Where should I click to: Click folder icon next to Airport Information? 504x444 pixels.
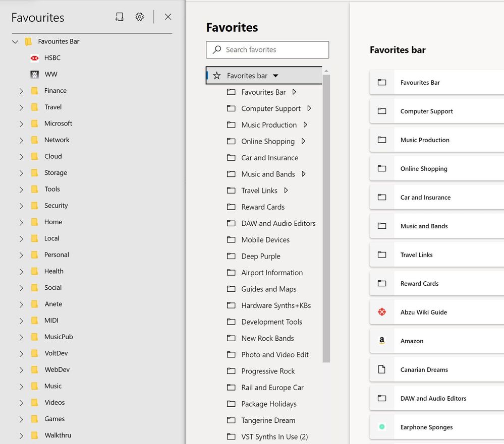point(231,272)
